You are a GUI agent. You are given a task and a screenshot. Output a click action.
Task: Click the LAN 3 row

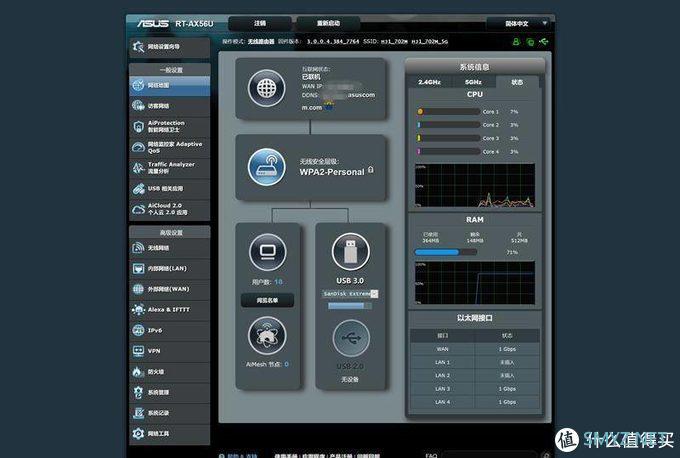click(475, 389)
